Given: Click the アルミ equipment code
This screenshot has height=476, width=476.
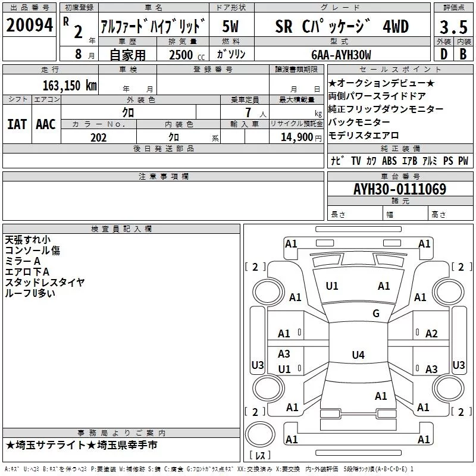Looking at the screenshot, I should click(430, 161).
